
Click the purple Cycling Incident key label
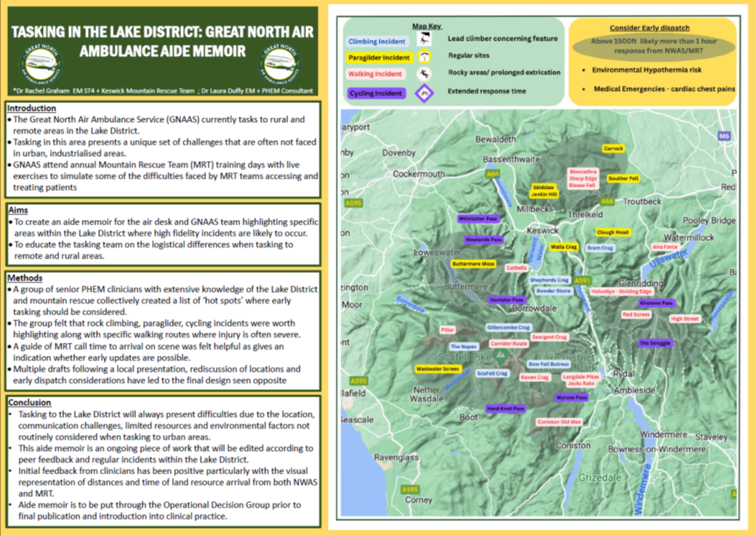(x=377, y=93)
